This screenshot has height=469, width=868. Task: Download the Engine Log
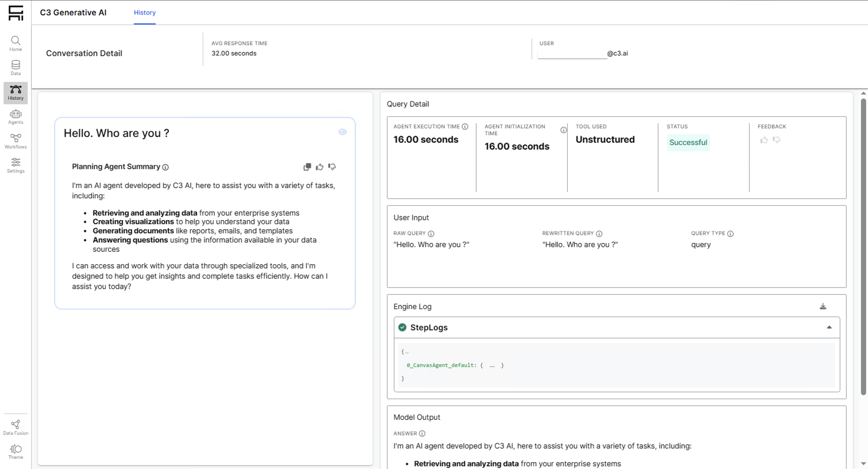pyautogui.click(x=823, y=306)
